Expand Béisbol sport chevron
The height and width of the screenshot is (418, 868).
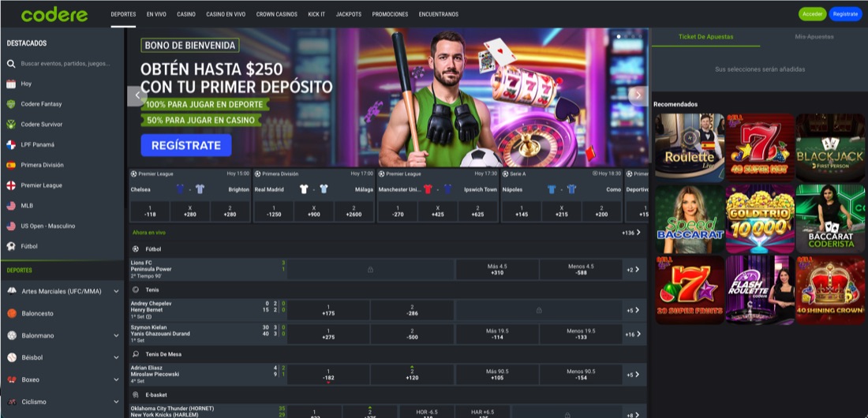(116, 357)
